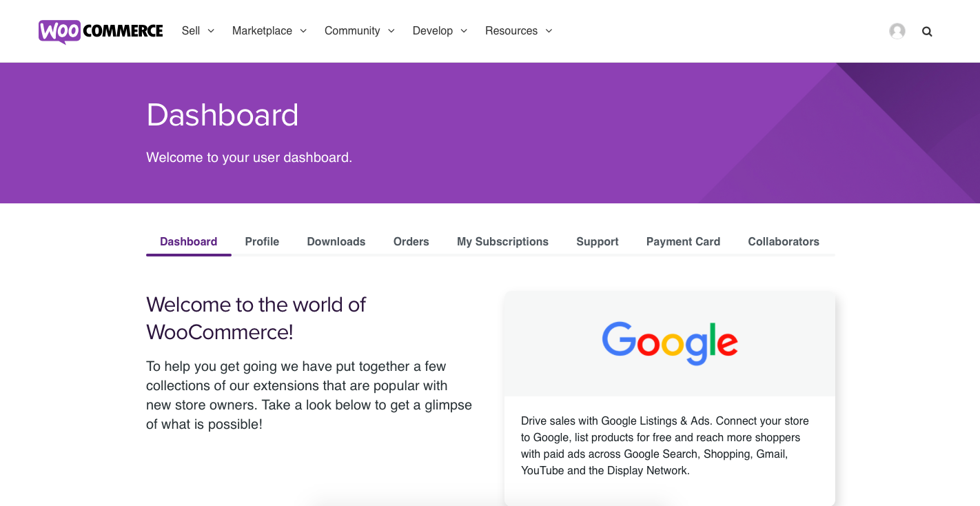Viewport: 980px width, 506px height.
Task: Expand the Resources dropdown menu
Action: pos(518,31)
